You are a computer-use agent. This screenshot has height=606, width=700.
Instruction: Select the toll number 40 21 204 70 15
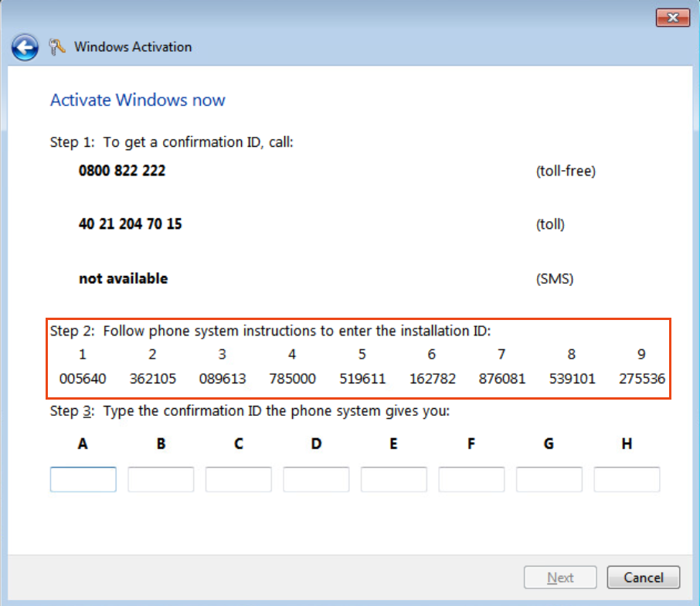131,223
